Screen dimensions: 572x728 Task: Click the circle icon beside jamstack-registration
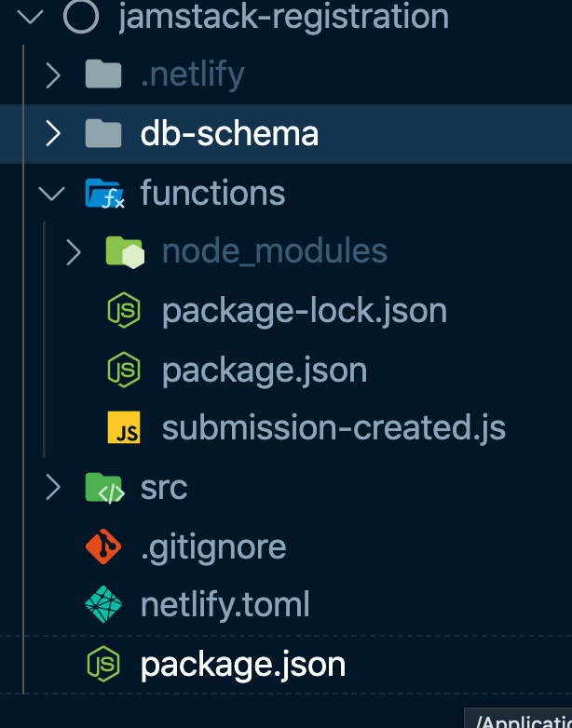pos(81,15)
